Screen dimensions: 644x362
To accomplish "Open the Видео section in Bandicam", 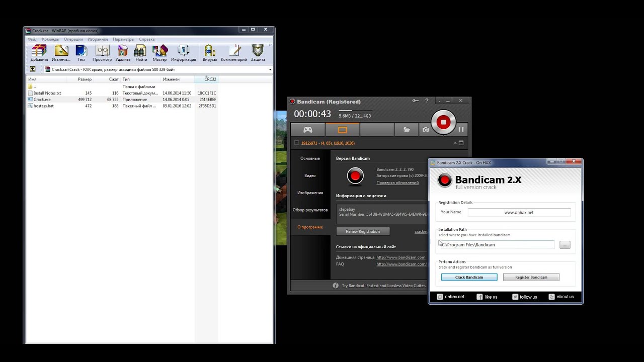I will click(310, 175).
